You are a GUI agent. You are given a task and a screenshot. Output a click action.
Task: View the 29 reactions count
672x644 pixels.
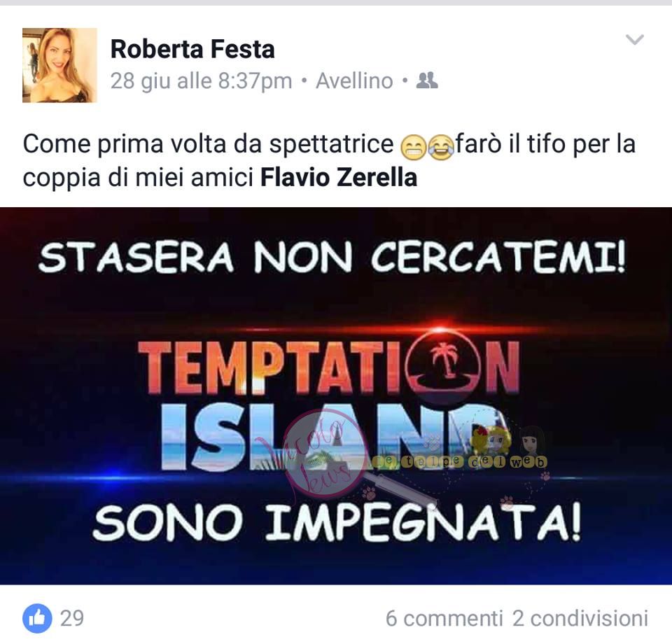click(x=71, y=618)
